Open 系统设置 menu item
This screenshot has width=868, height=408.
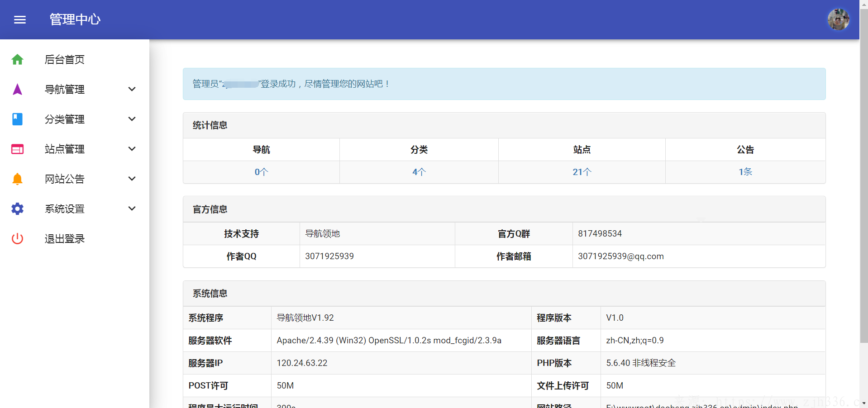[75, 209]
